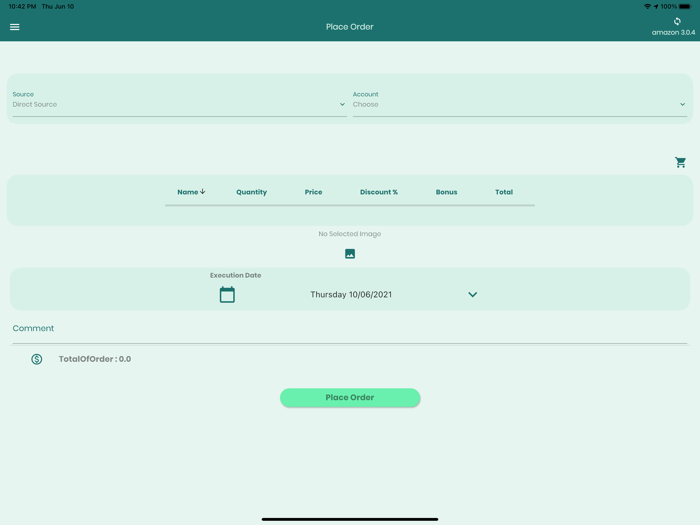Select the Quantity column header
The width and height of the screenshot is (700, 525).
click(251, 192)
